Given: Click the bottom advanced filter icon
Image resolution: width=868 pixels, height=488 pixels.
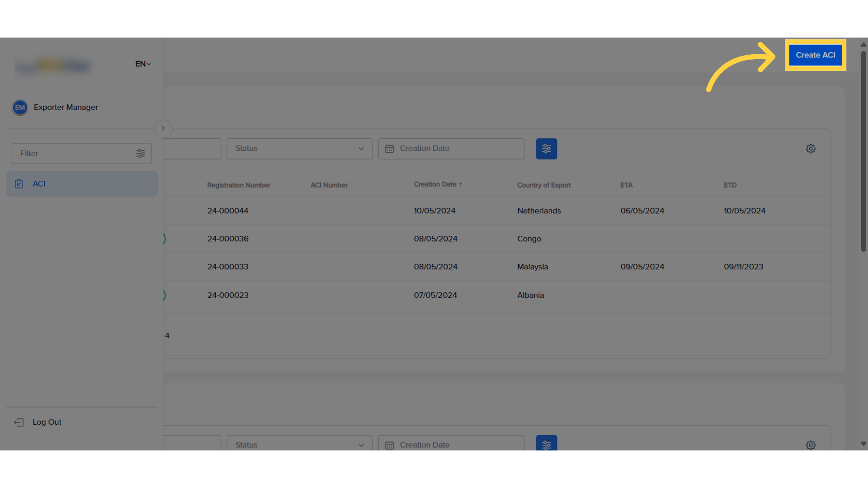Looking at the screenshot, I should coord(546,445).
